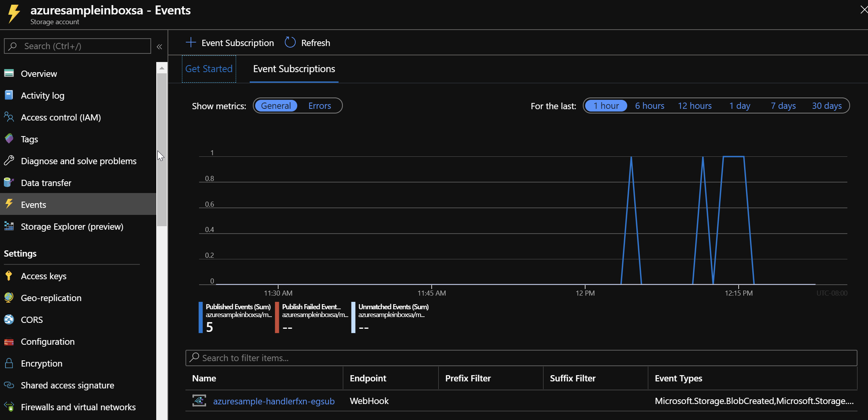Open the Get Started tab
This screenshot has height=420, width=868.
click(209, 69)
